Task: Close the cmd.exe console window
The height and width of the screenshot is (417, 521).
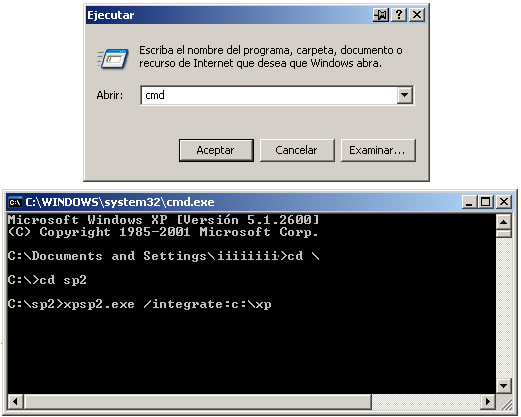Action: 504,202
